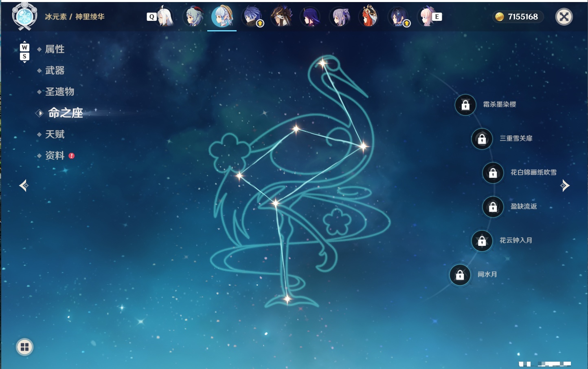The width and height of the screenshot is (588, 369).
Task: Select the spiky blue-haired character portrait
Action: point(252,17)
